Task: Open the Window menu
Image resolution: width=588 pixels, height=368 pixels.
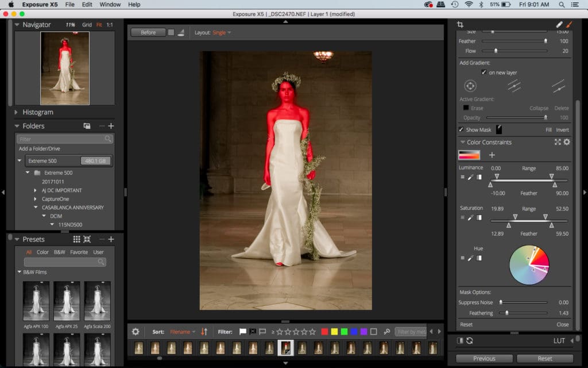Action: coord(110,5)
